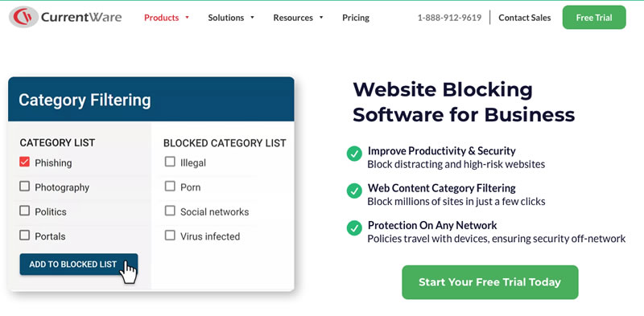Go to the Pricing page
644x316 pixels.
pos(356,18)
